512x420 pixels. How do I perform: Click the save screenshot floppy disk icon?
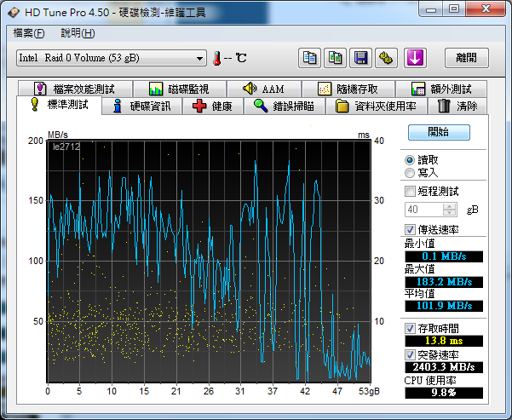click(x=361, y=58)
